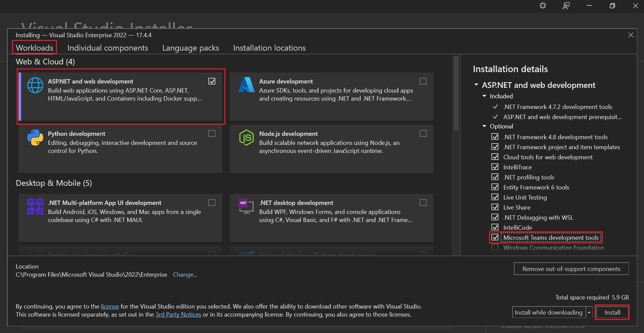This screenshot has height=333, width=644.
Task: Select the Azure development workload card
Action: [x=332, y=97]
